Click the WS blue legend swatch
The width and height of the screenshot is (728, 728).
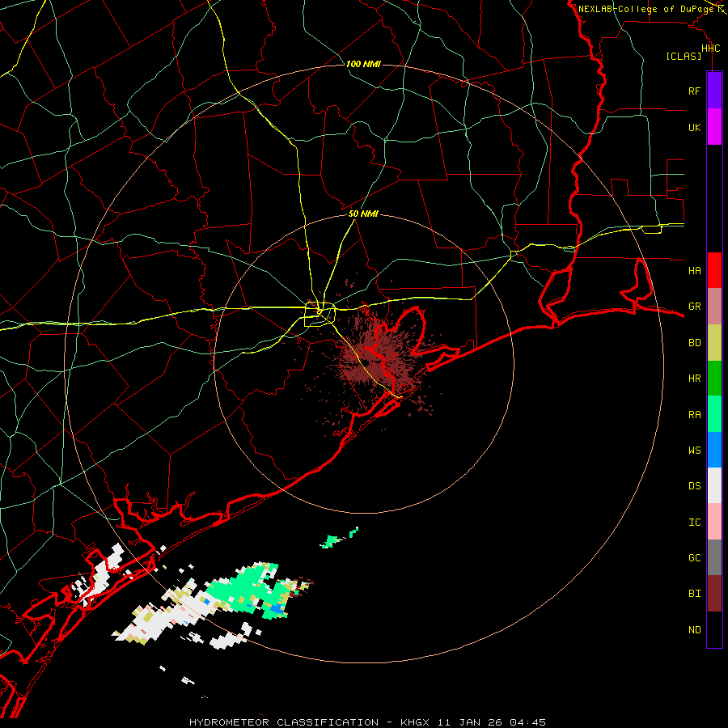pos(714,450)
